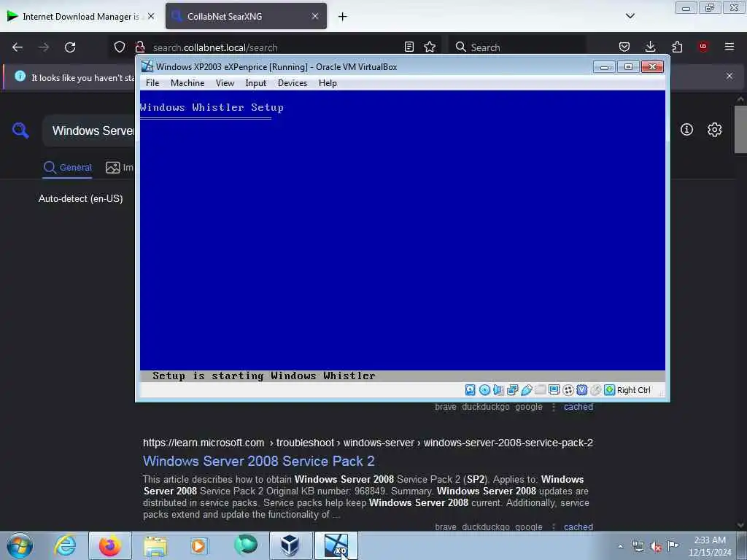Select the General search category tab
747x560 pixels.
[x=67, y=168]
